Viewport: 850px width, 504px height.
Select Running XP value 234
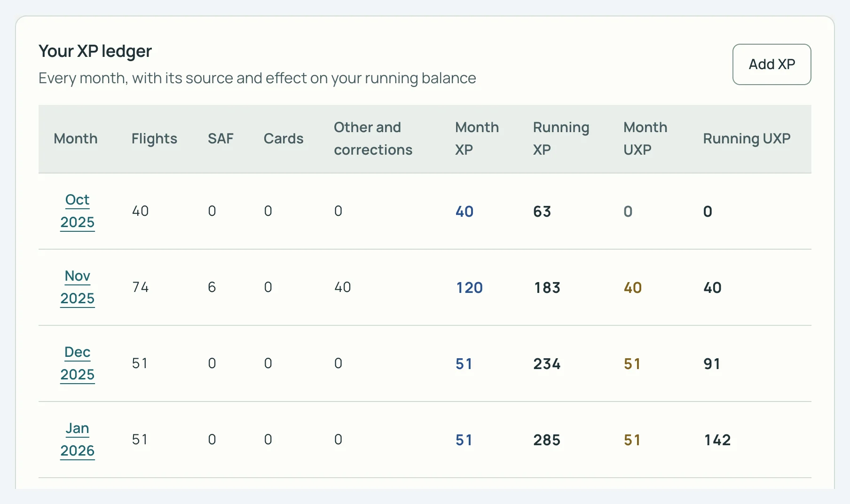[547, 364]
